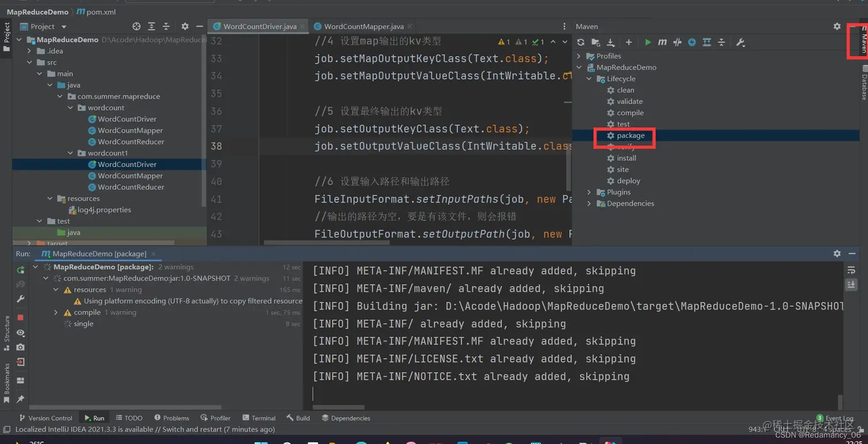
Task: Pin the Run tab
Action: (x=21, y=399)
